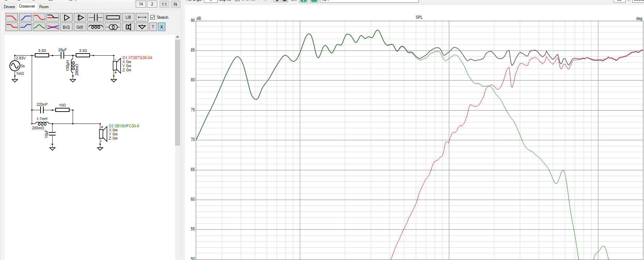Add a BiQ biquad filter block
The height and width of the screenshot is (260, 644).
pyautogui.click(x=66, y=27)
